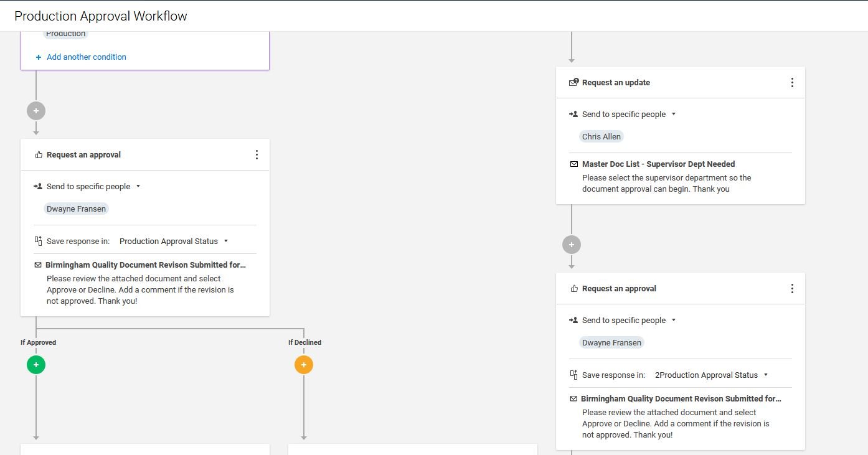
Task: Click Production chip in condition block
Action: pyautogui.click(x=66, y=34)
